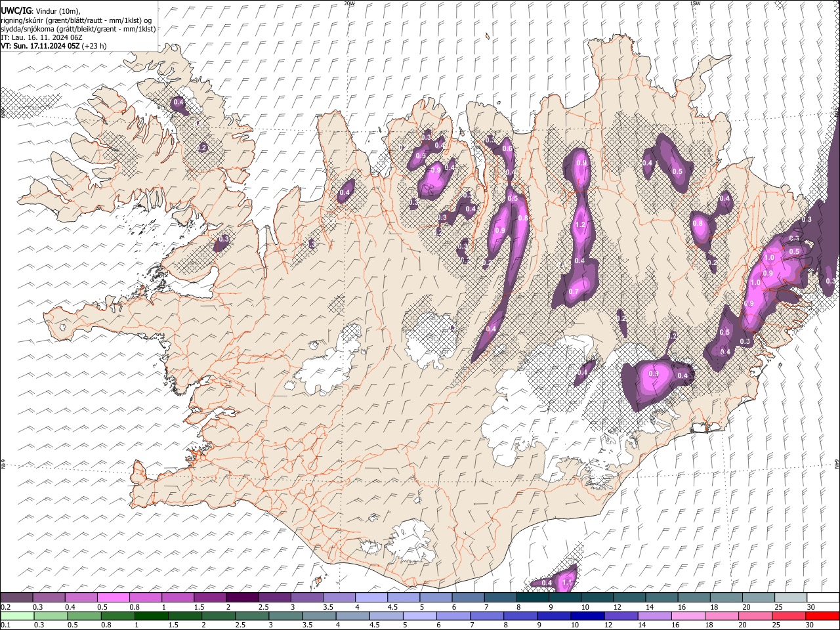Click the bright red swatch after 30, lower row
The width and height of the screenshot is (840, 630).
(x=823, y=616)
